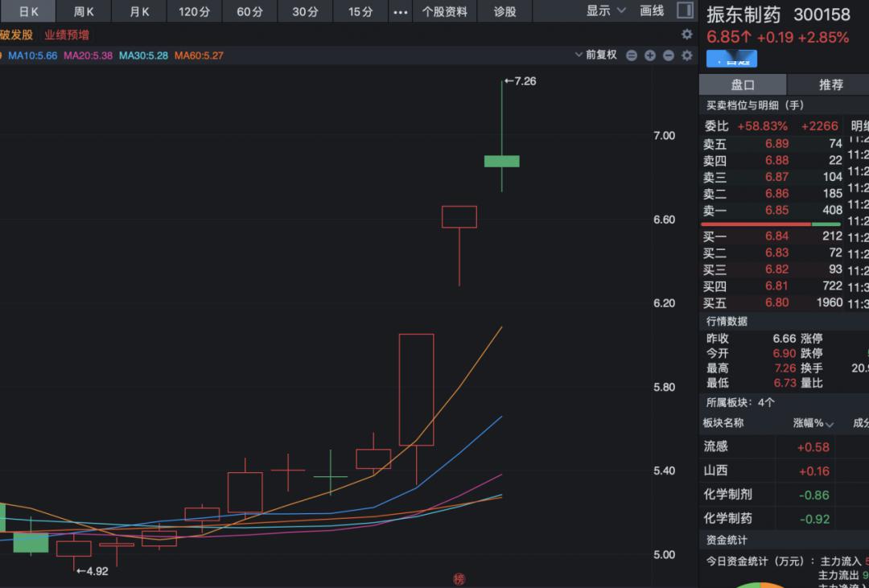Screen dimensions: 869x588
Task: Open more period options (three dots)
Action: (x=400, y=11)
